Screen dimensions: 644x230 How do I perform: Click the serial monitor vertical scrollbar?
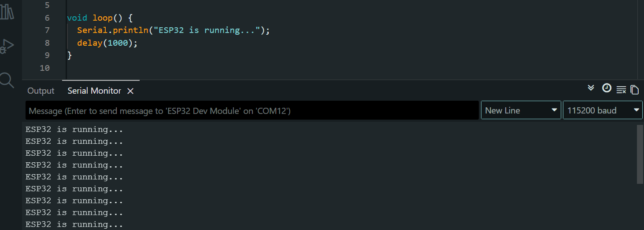click(x=640, y=154)
